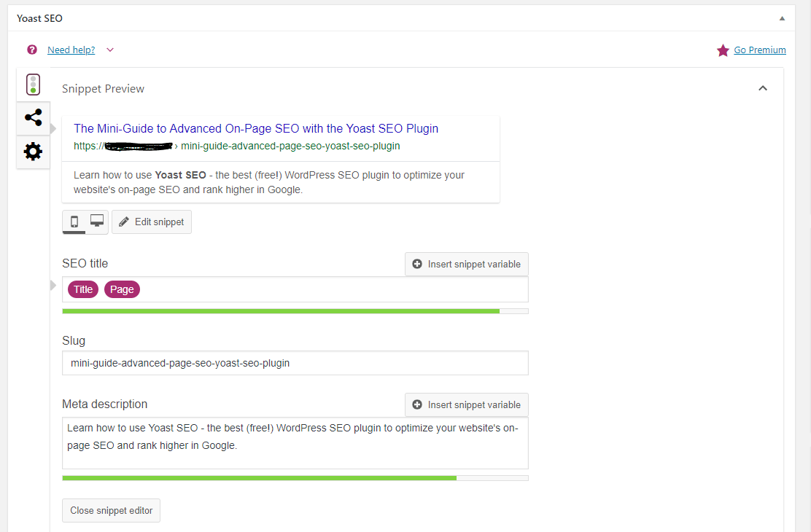The image size is (811, 532).
Task: Click the Meta description text area
Action: click(x=295, y=443)
